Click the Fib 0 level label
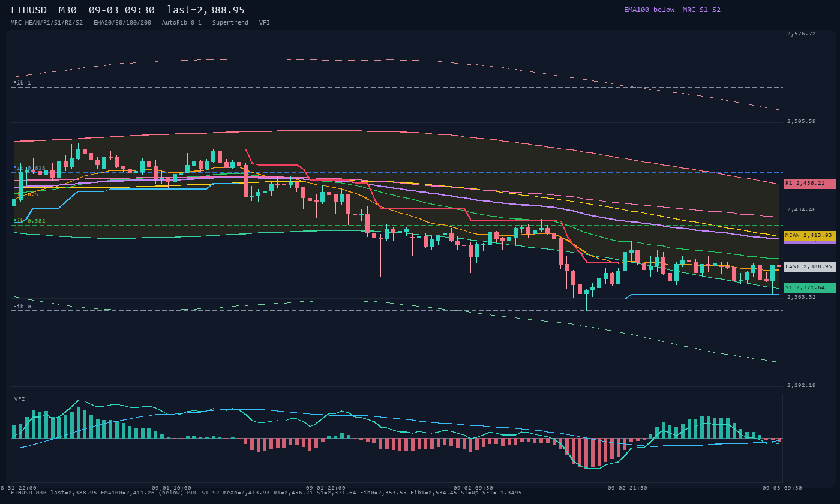Viewport: 840px width, 504px height. click(22, 307)
